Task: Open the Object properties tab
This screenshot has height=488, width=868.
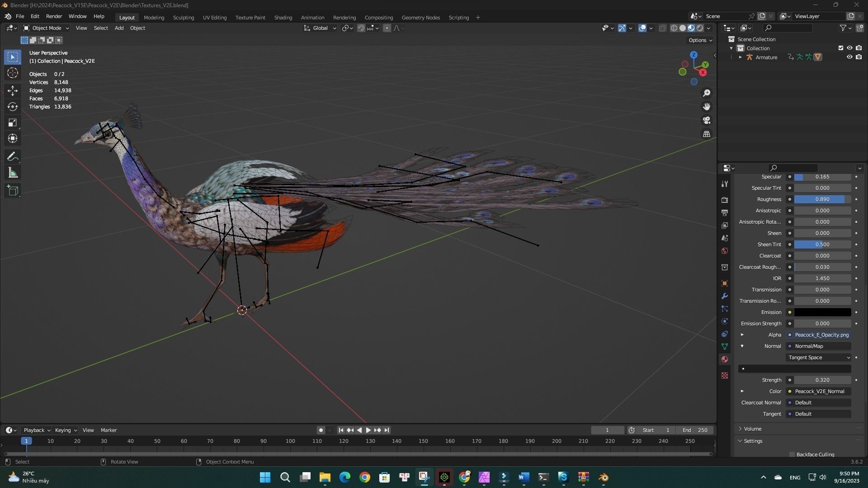Action: click(x=725, y=283)
